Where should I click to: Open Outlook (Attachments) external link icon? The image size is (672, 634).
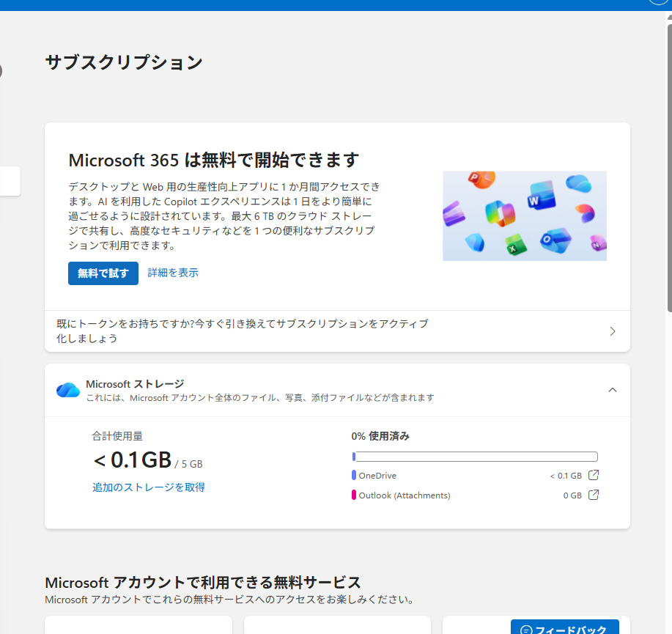tap(593, 495)
